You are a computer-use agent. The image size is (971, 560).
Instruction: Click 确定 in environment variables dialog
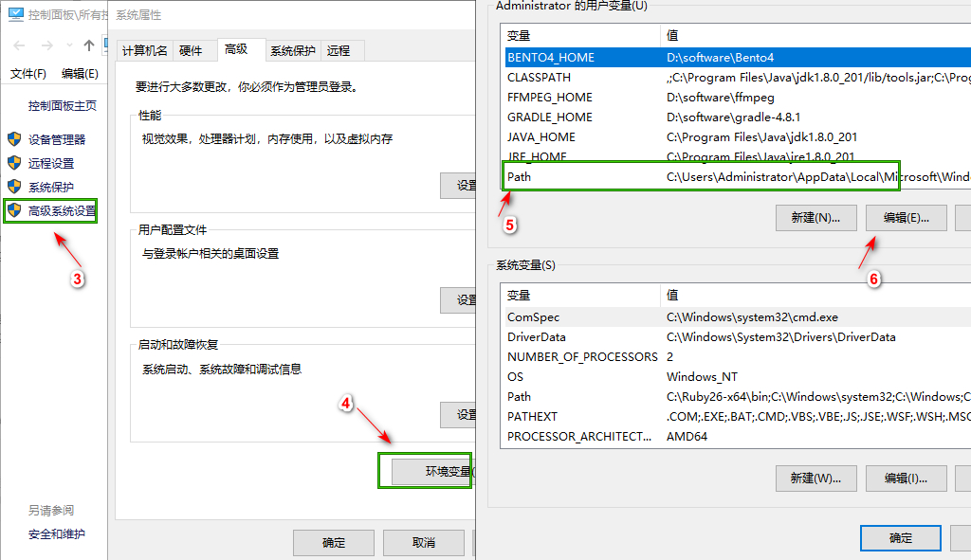point(901,538)
